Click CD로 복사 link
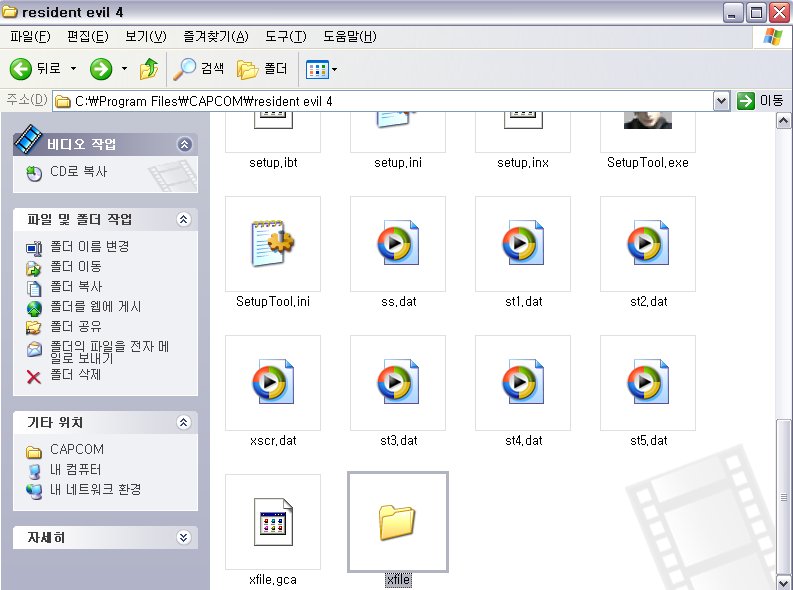Screen dimensions: 793x590 click(x=78, y=172)
